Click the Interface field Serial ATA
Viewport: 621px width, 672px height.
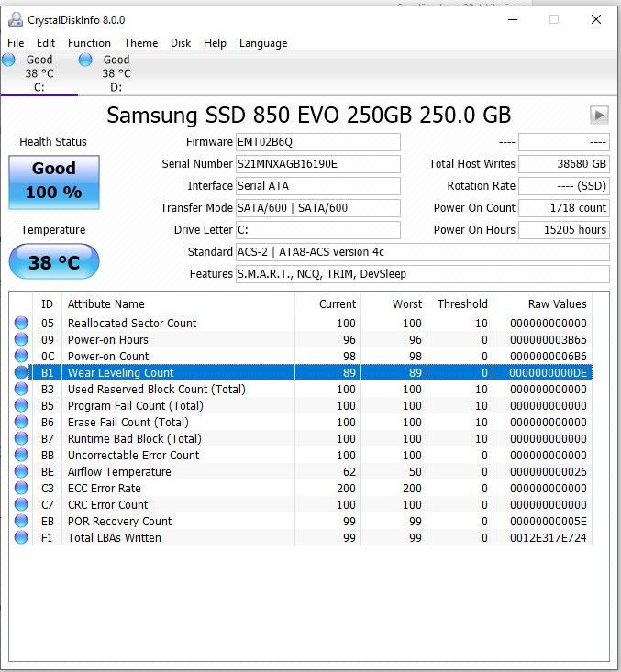tap(318, 185)
